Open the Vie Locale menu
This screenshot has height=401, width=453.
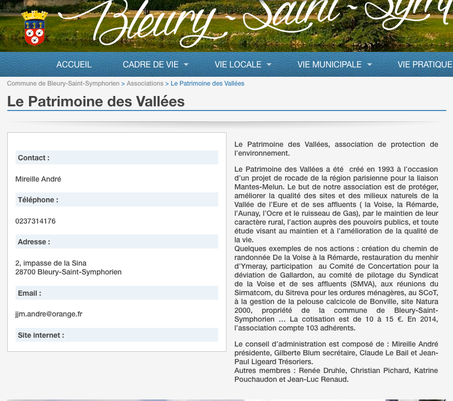[x=238, y=64]
